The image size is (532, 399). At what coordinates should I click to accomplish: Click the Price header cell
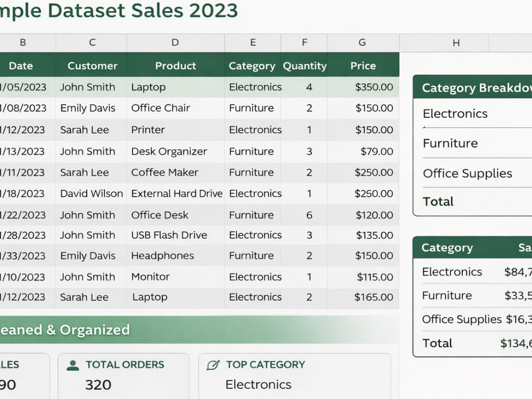point(363,65)
